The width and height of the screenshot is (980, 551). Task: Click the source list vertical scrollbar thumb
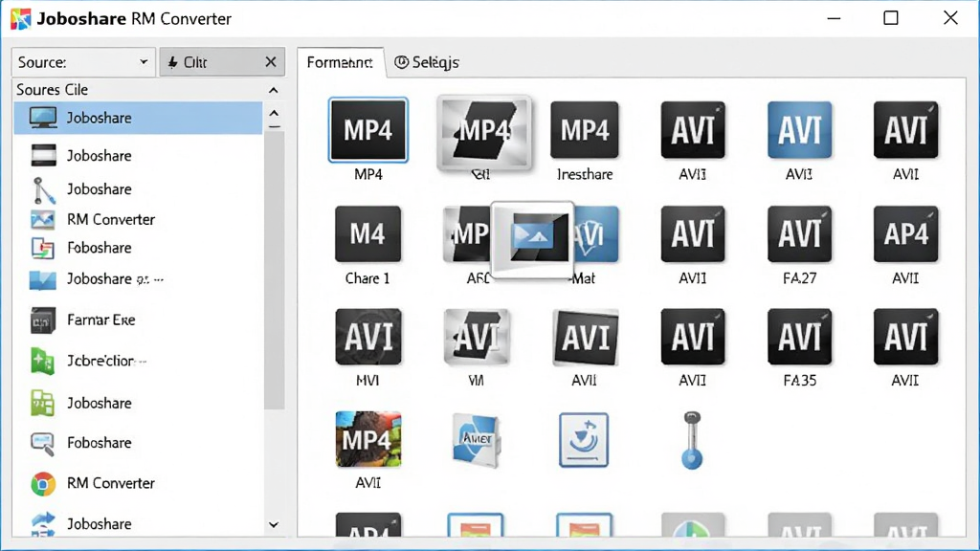click(274, 270)
